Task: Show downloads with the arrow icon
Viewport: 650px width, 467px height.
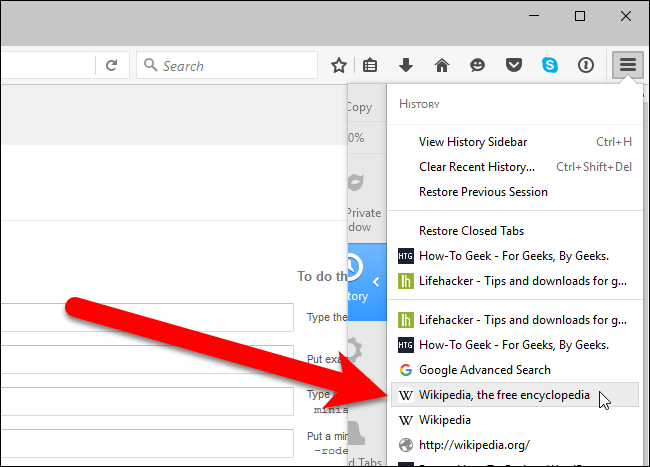Action: (x=406, y=65)
